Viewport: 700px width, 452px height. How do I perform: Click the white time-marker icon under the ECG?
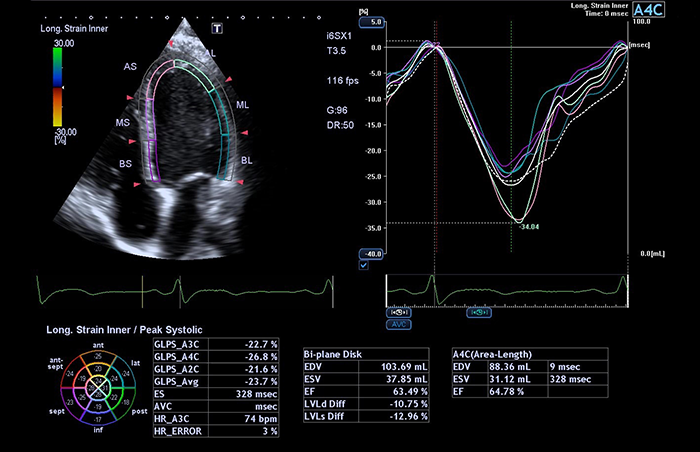398,313
